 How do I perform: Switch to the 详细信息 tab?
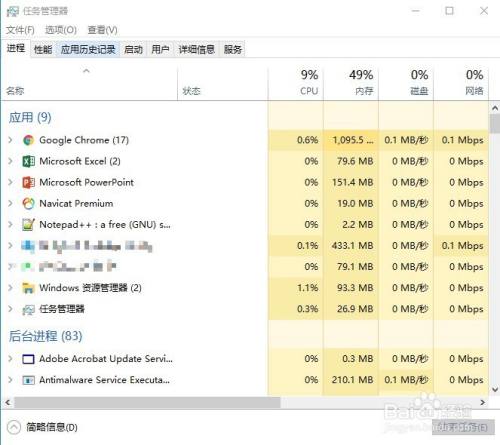coord(197,50)
